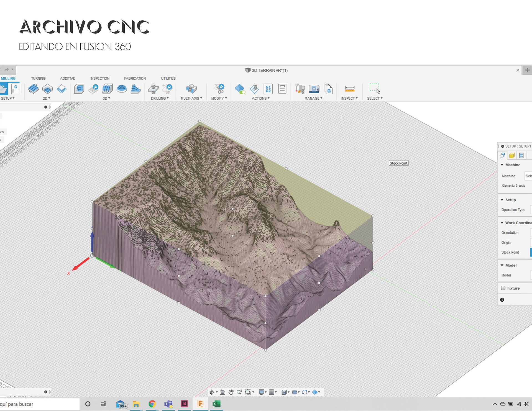Expand the MANAGE dropdown

point(313,98)
